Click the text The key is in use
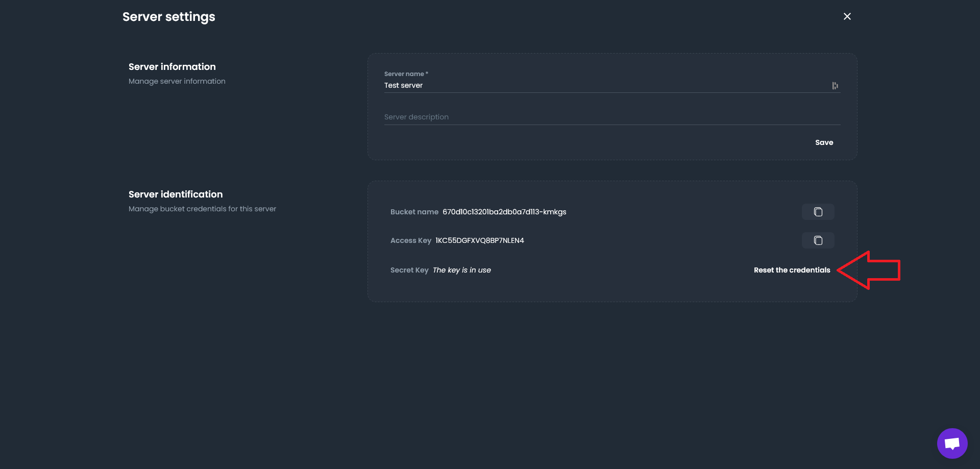Image resolution: width=980 pixels, height=469 pixels. tap(462, 270)
